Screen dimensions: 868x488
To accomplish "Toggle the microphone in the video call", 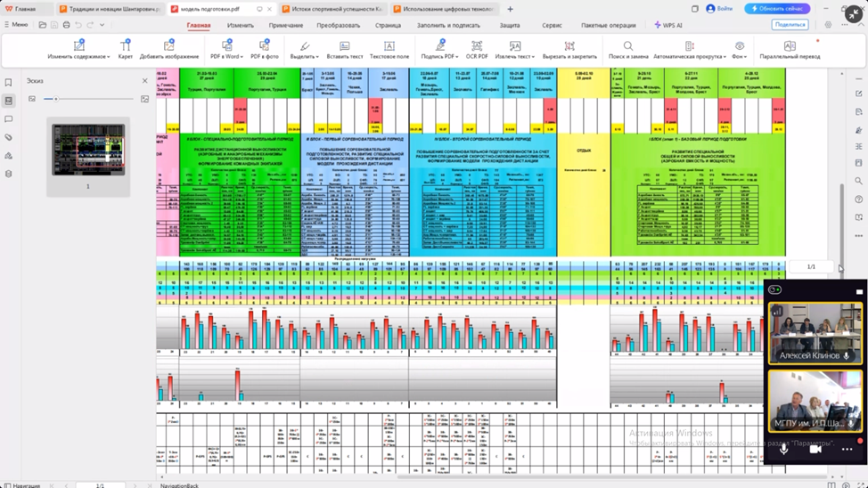I will click(784, 450).
